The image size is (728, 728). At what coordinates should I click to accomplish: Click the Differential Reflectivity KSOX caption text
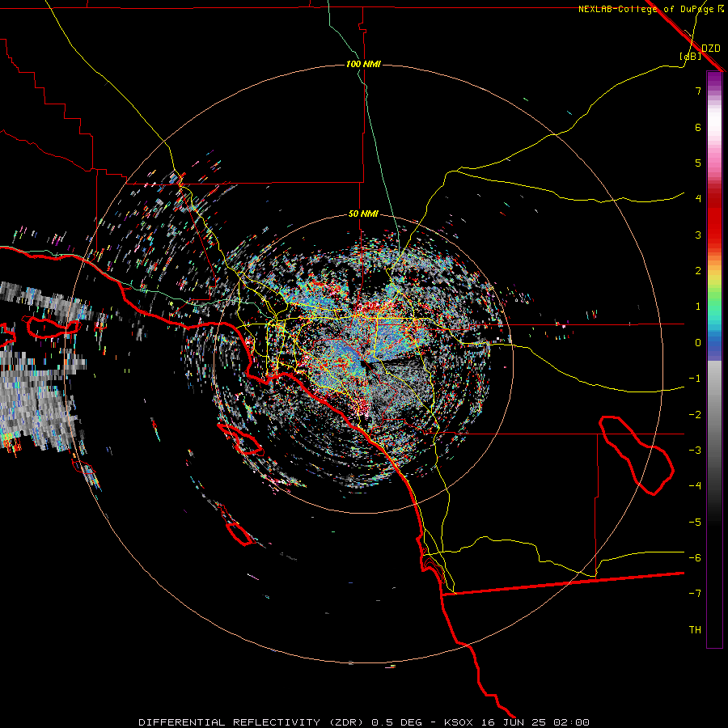click(x=364, y=722)
